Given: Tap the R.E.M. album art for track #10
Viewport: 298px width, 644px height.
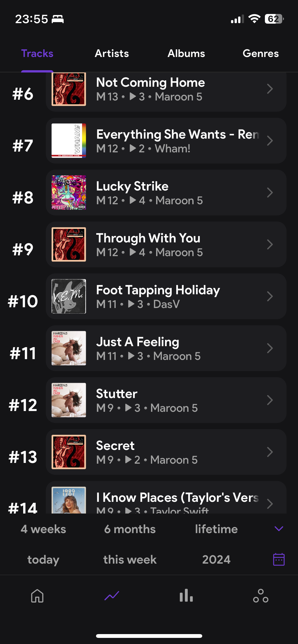Looking at the screenshot, I should (69, 296).
